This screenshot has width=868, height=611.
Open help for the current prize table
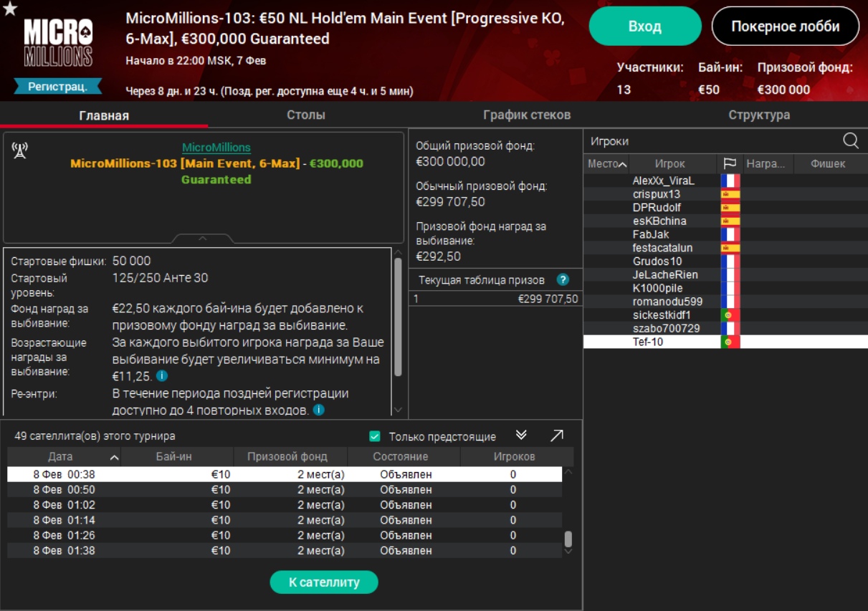click(x=563, y=280)
